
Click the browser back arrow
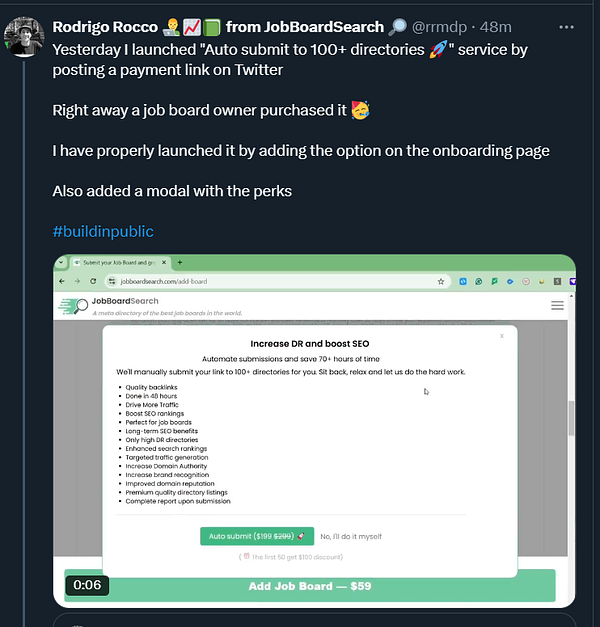click(62, 281)
